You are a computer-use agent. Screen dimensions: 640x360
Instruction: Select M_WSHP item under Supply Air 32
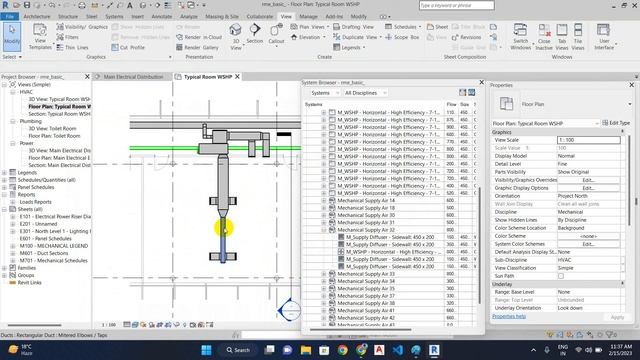(x=393, y=252)
